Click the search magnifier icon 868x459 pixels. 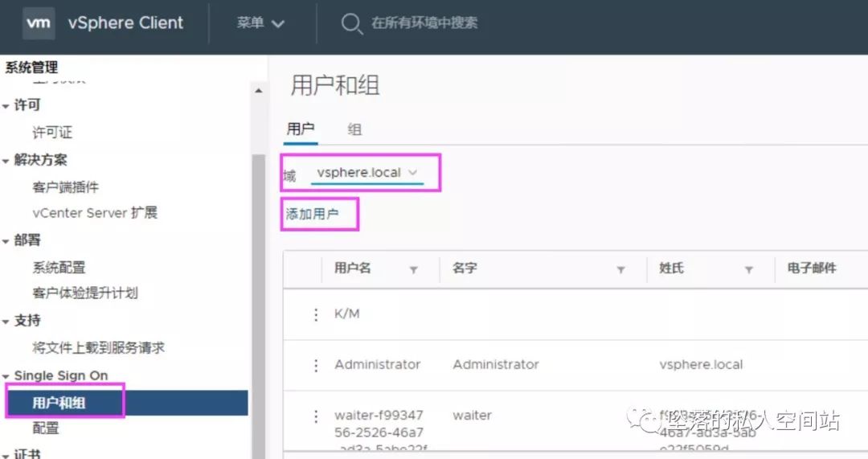click(x=351, y=24)
